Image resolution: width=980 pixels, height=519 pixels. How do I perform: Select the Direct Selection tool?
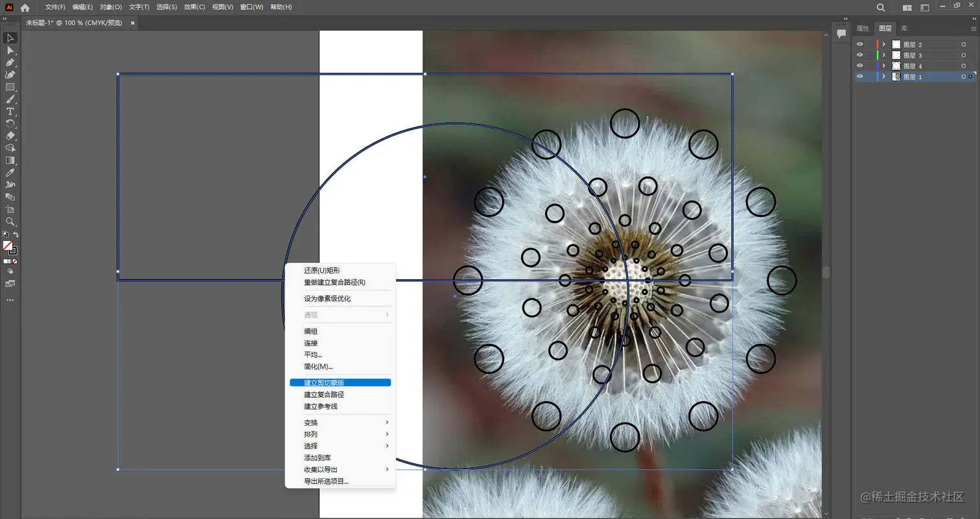[10, 51]
